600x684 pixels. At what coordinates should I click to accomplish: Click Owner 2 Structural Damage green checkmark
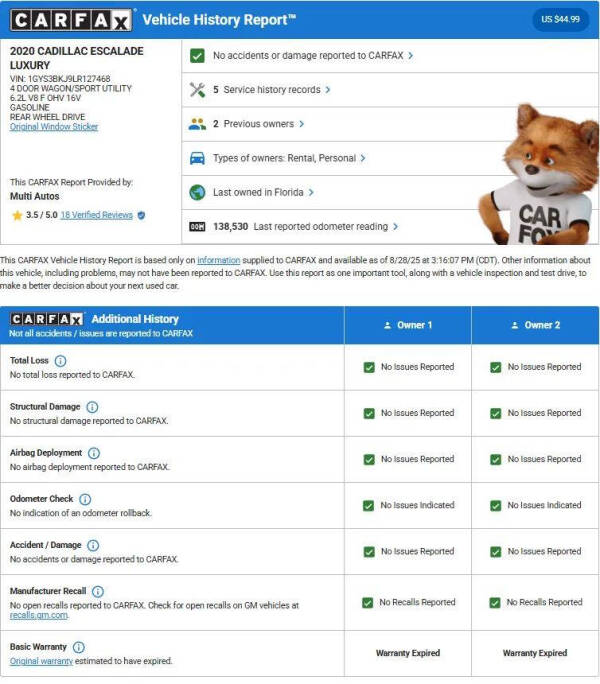pyautogui.click(x=496, y=413)
